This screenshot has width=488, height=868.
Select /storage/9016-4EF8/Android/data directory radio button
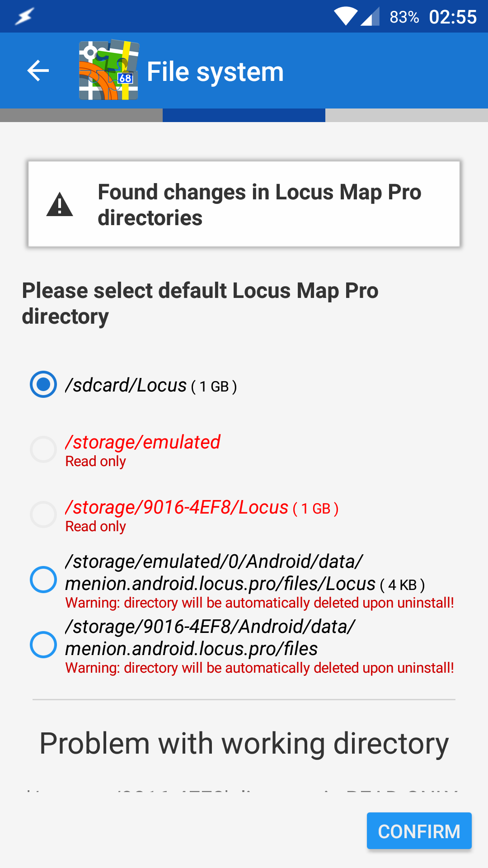pos(43,645)
